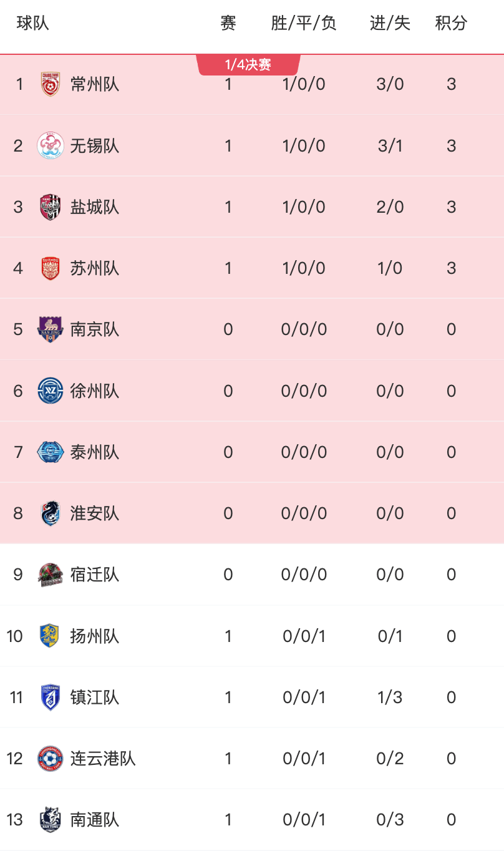Click the 进/失 column header
504x851 pixels.
(x=390, y=24)
